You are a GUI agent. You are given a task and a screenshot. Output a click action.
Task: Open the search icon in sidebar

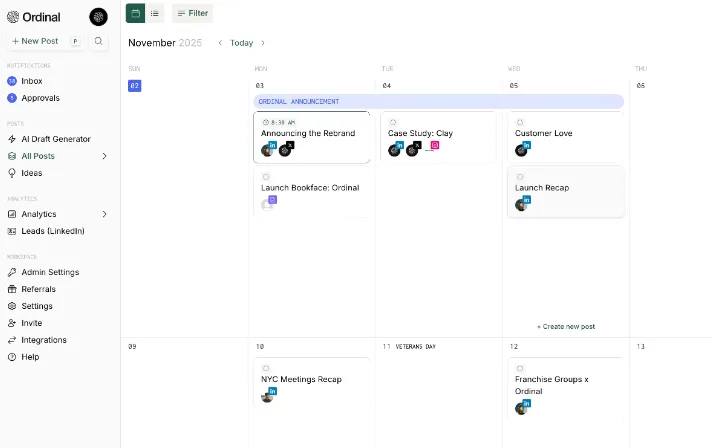click(98, 41)
